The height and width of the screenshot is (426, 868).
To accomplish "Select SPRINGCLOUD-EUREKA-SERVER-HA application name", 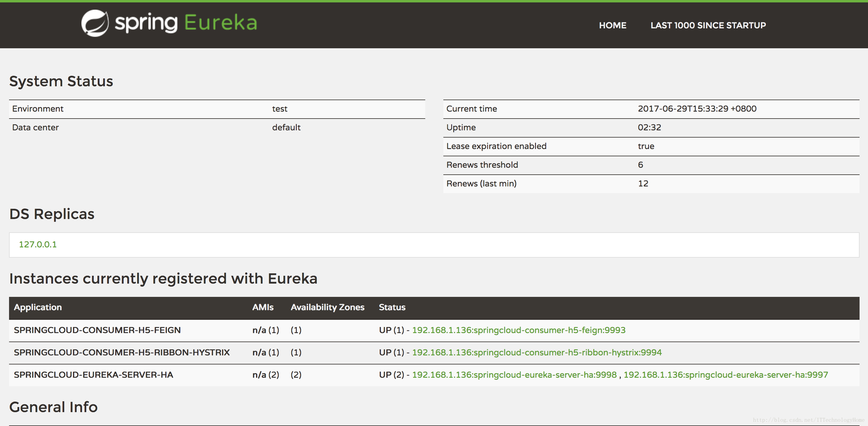I will 93,374.
